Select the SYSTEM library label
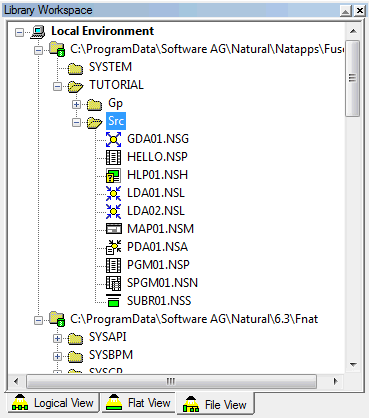Screen dimensions: 369x418 pos(110,67)
